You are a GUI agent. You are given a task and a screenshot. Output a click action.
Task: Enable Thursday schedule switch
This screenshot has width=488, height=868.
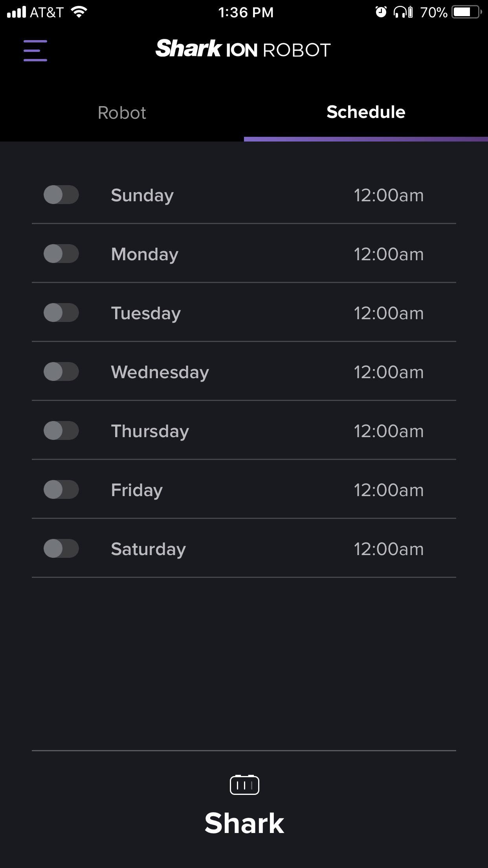[x=61, y=431]
